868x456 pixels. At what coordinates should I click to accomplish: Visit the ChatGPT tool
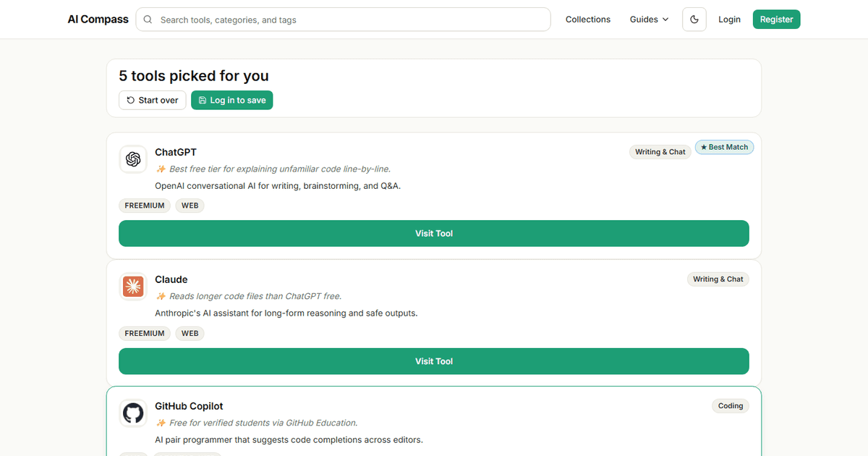pyautogui.click(x=434, y=233)
